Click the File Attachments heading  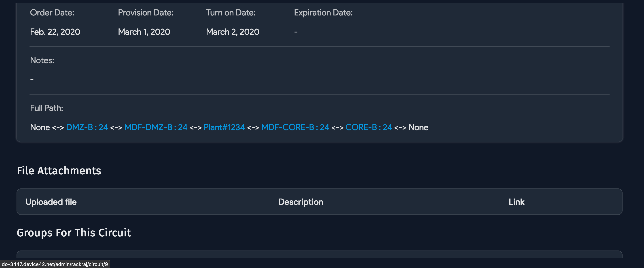[59, 171]
